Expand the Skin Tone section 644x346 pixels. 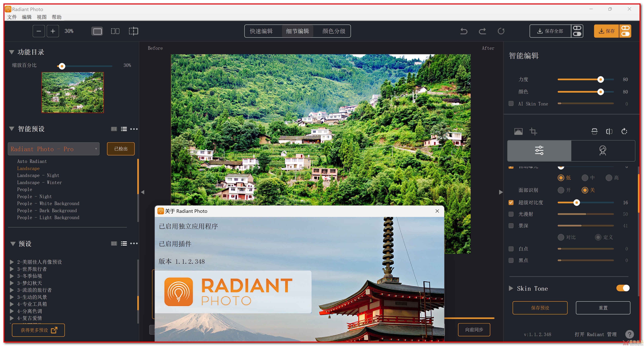[x=511, y=288]
